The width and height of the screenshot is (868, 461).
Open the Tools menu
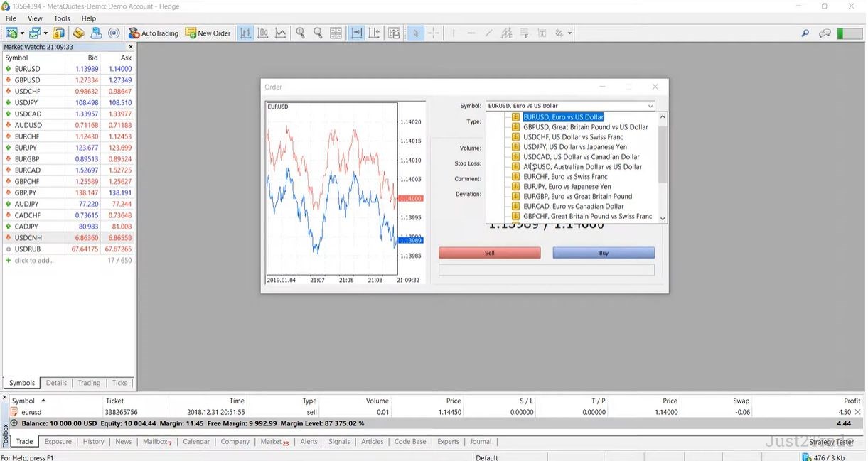point(62,18)
